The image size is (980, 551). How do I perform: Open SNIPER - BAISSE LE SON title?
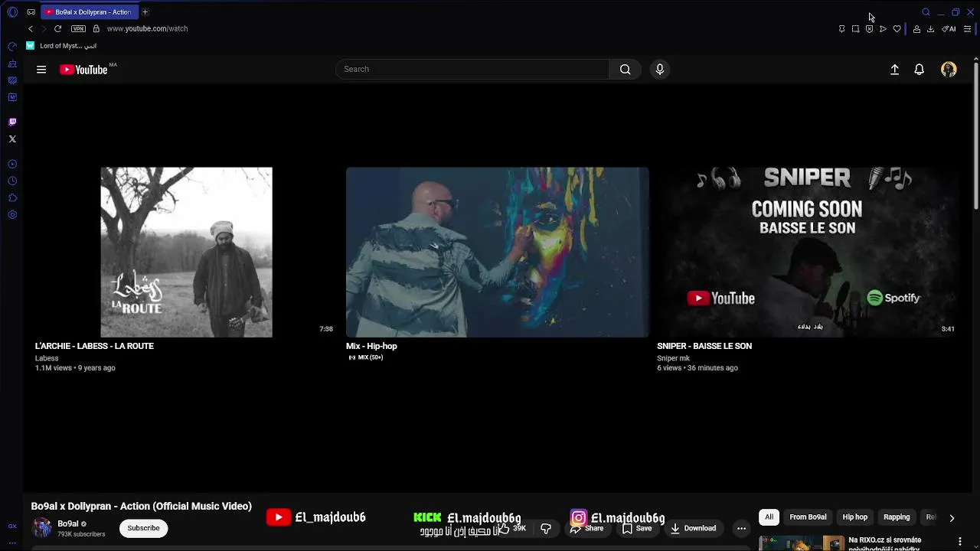click(704, 346)
